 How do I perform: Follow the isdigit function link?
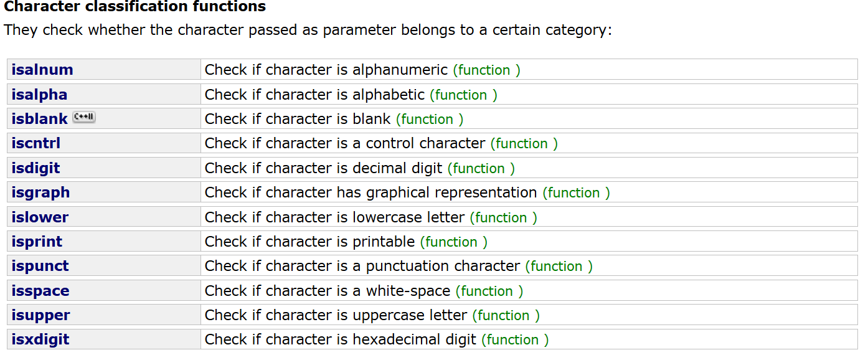click(x=35, y=168)
